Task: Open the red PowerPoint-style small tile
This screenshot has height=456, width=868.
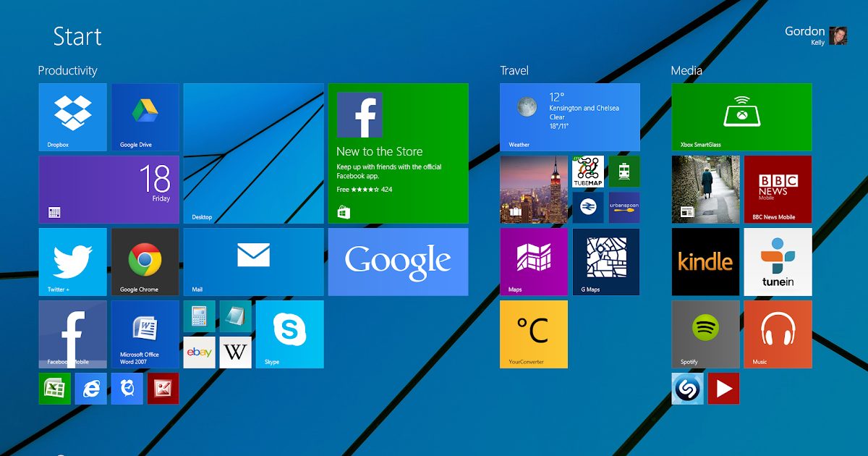Action: click(x=163, y=389)
